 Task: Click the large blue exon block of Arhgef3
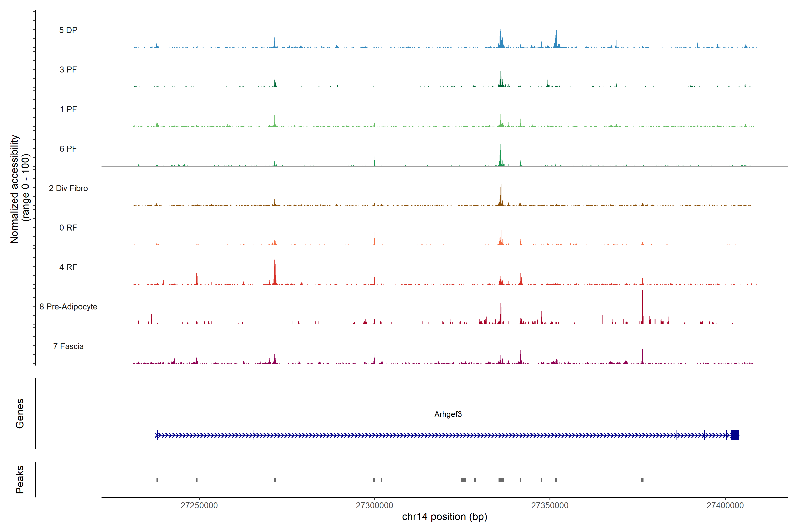pos(735,435)
